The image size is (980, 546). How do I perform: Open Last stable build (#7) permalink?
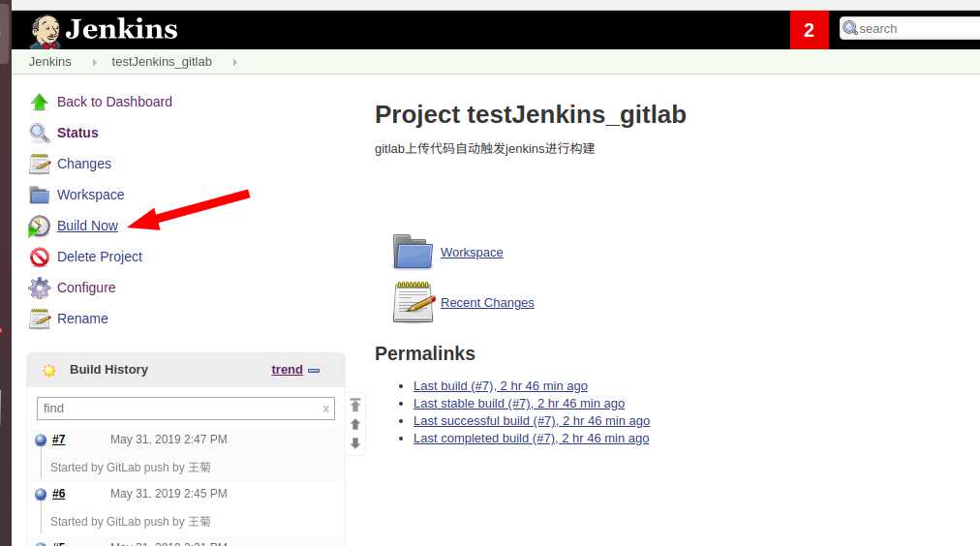tap(519, 404)
